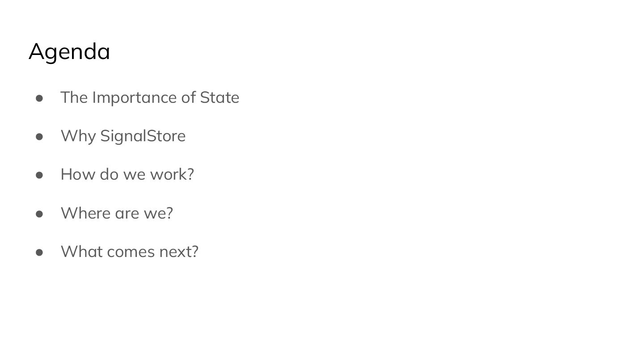The height and width of the screenshot is (362, 644).
Task: Click the word "SignalStore"
Action: pyautogui.click(x=143, y=136)
